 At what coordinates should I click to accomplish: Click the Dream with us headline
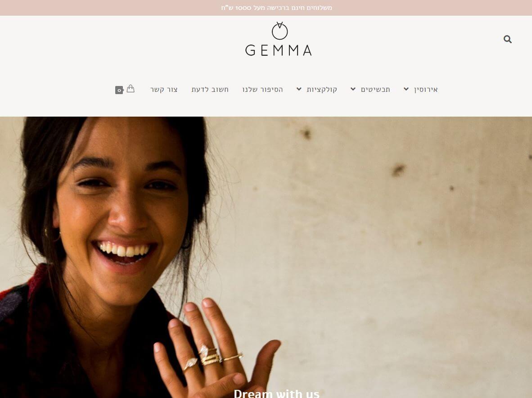pyautogui.click(x=276, y=393)
